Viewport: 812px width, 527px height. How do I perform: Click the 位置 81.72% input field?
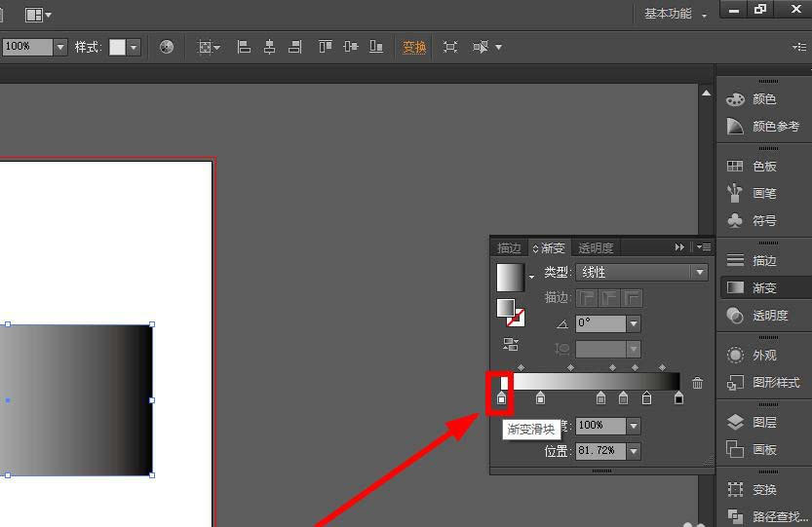[600, 451]
